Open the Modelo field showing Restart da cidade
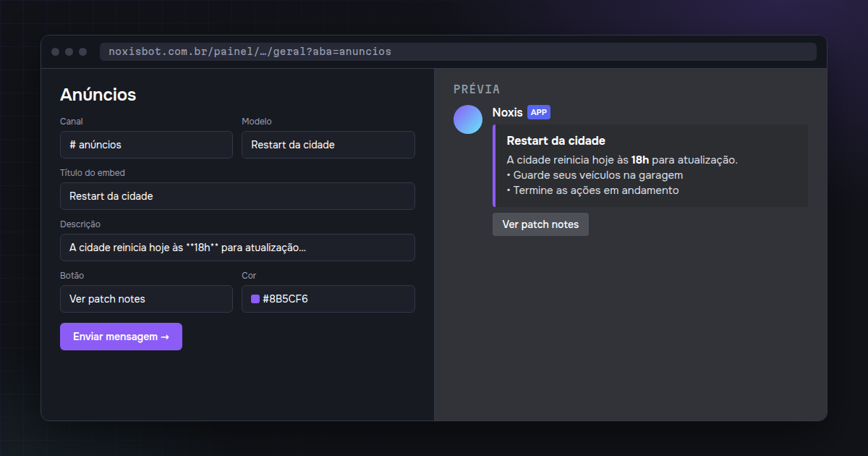This screenshot has width=868, height=456. (x=328, y=145)
